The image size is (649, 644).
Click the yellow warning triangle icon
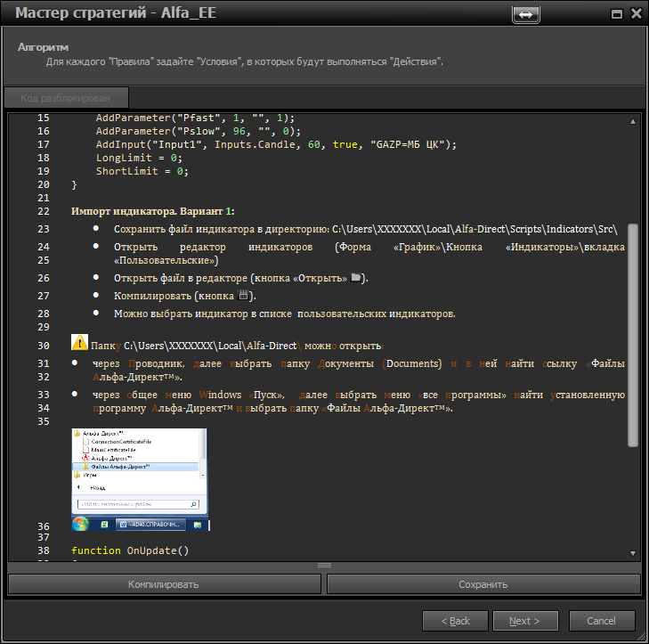(x=79, y=344)
